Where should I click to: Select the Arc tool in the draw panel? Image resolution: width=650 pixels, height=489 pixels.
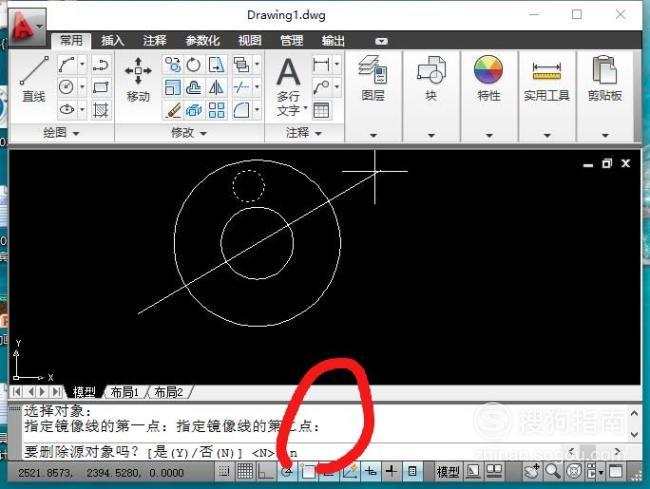67,64
